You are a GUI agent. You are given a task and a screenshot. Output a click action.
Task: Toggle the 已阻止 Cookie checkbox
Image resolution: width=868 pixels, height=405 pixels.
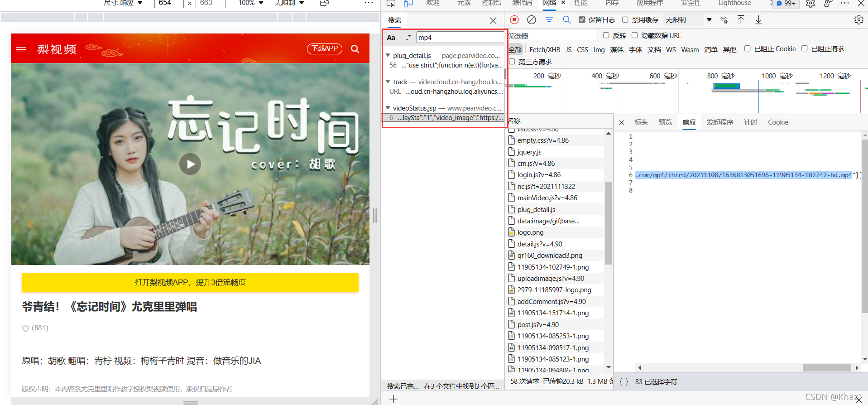[x=748, y=48]
